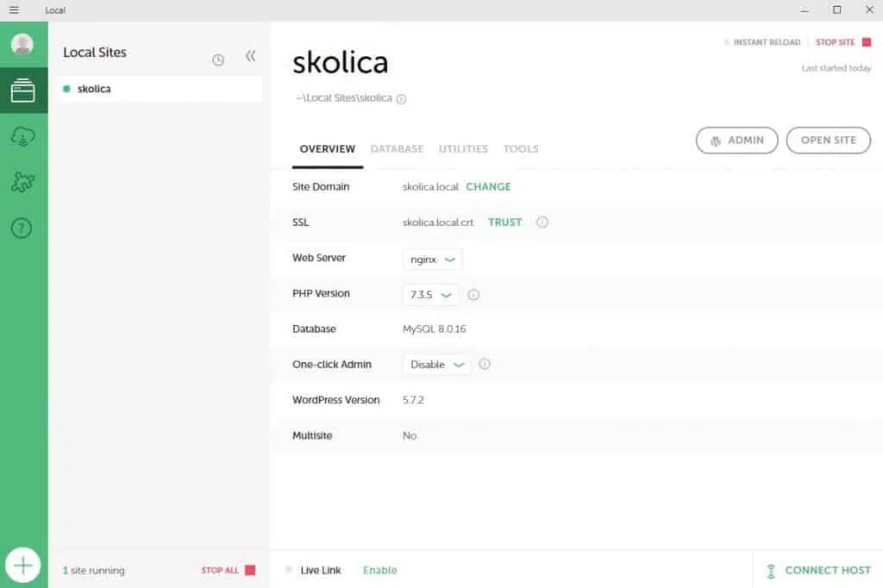Click the user avatar icon
Image resolution: width=883 pixels, height=588 pixels.
pos(22,44)
